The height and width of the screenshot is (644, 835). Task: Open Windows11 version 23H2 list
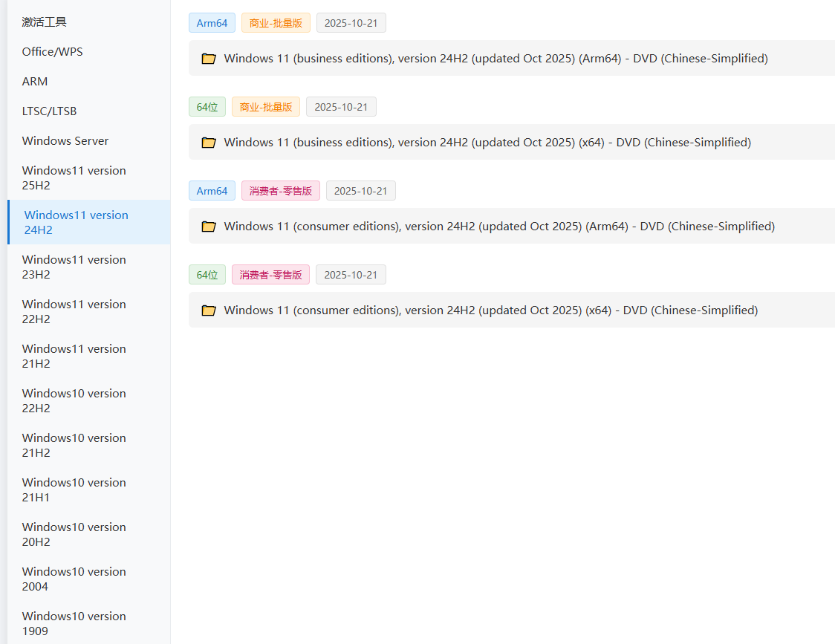(74, 267)
